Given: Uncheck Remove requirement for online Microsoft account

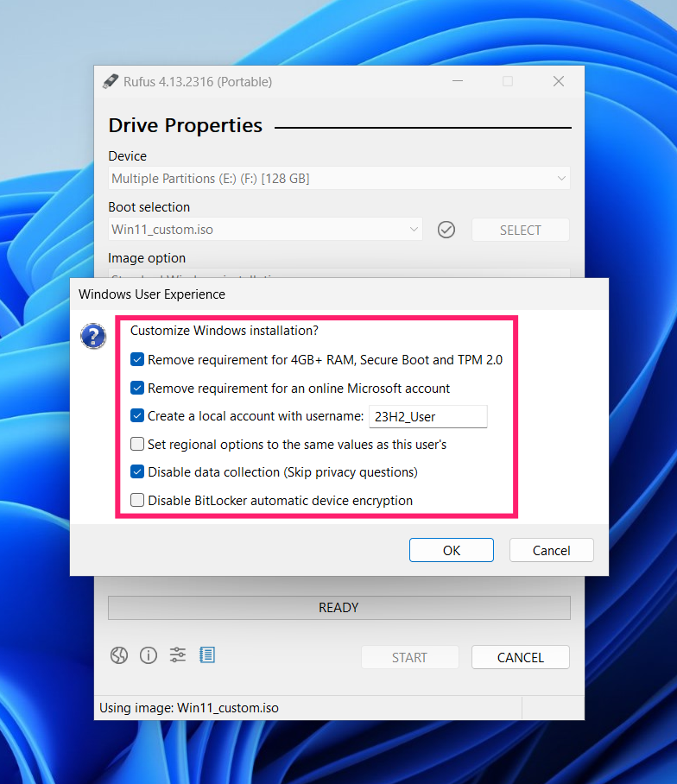Looking at the screenshot, I should point(137,388).
